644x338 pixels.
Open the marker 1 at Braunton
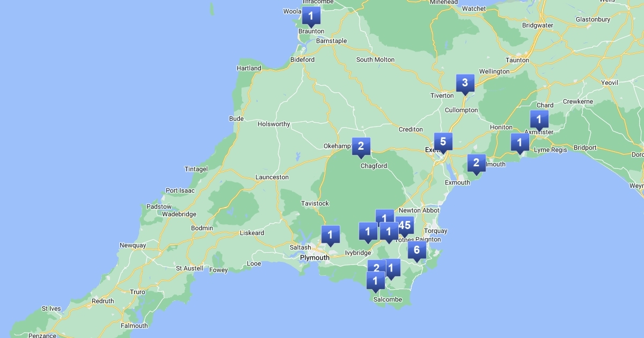pos(311,16)
